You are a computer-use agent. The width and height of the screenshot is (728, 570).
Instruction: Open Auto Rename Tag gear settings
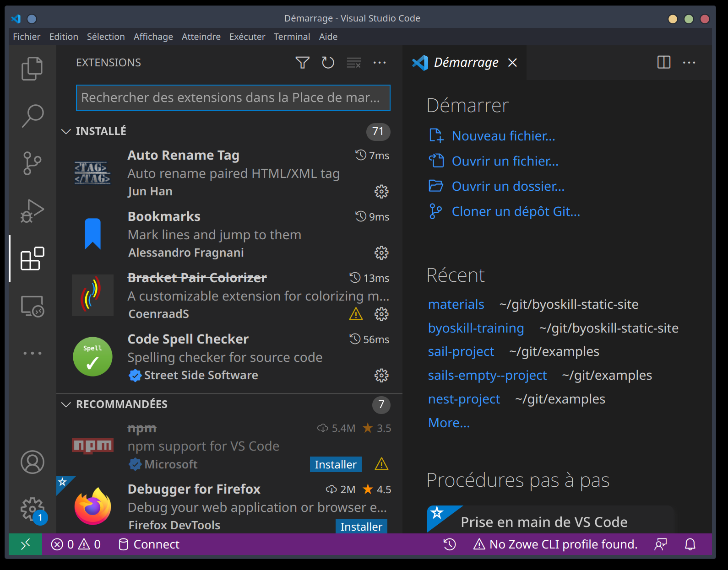coord(381,192)
